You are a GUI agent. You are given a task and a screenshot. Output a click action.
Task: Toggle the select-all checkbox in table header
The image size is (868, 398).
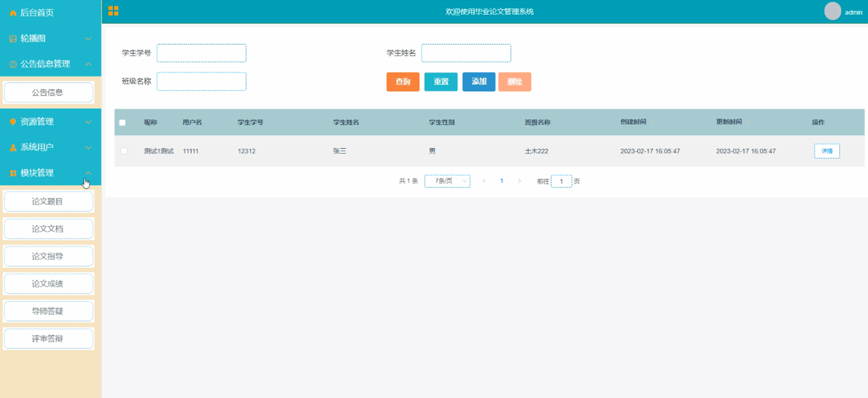click(122, 122)
